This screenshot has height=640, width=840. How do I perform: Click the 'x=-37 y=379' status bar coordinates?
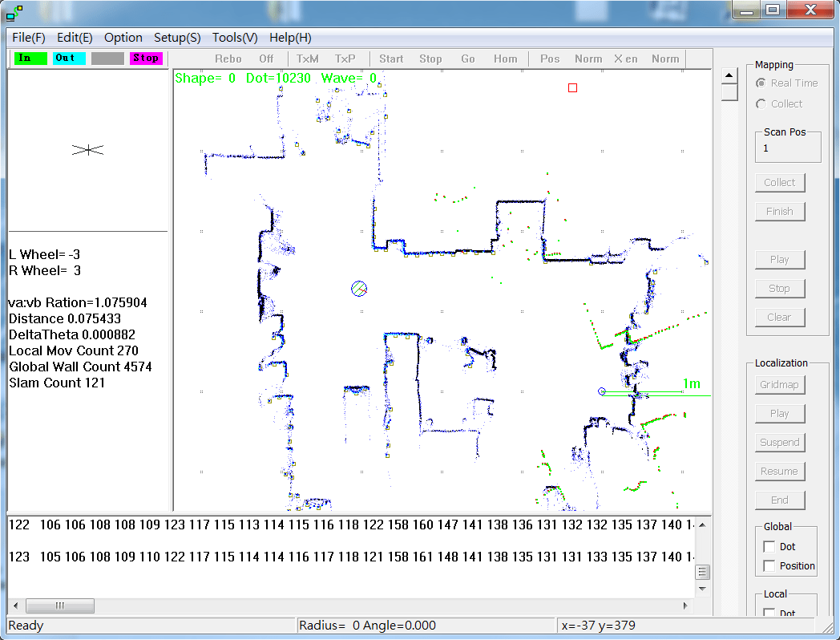(599, 626)
